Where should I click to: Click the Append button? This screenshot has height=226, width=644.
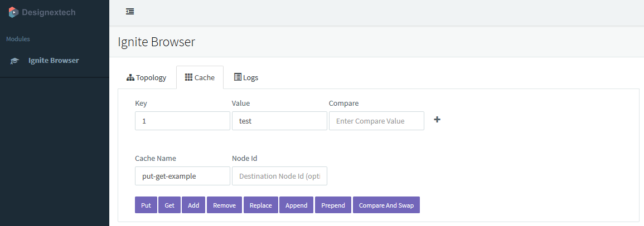pos(296,205)
